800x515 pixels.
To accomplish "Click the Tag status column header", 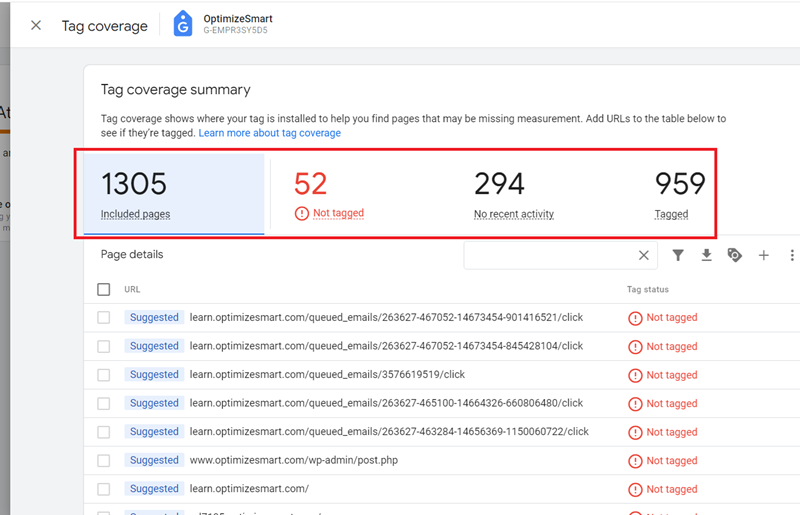I will point(647,289).
